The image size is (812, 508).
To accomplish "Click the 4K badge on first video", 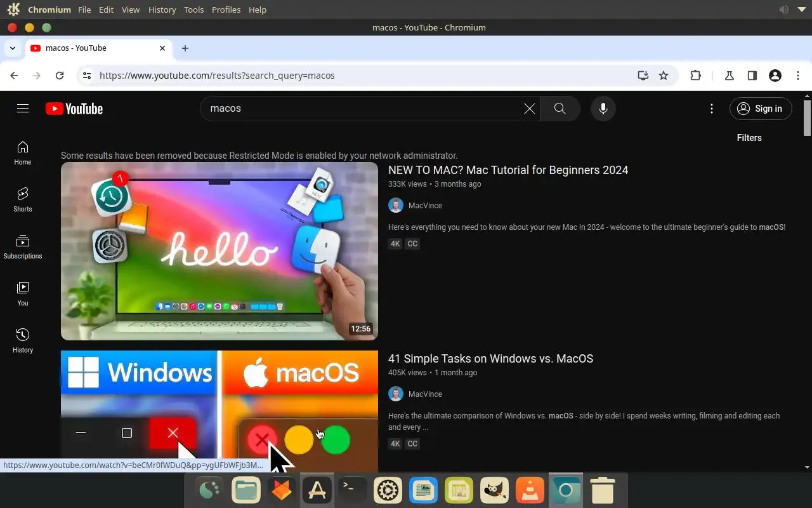I will click(x=395, y=244).
